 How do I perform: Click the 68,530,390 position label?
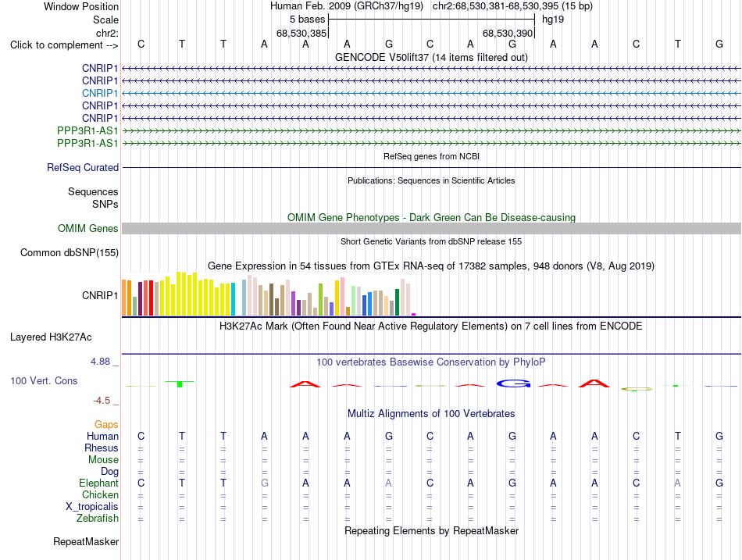pyautogui.click(x=508, y=33)
